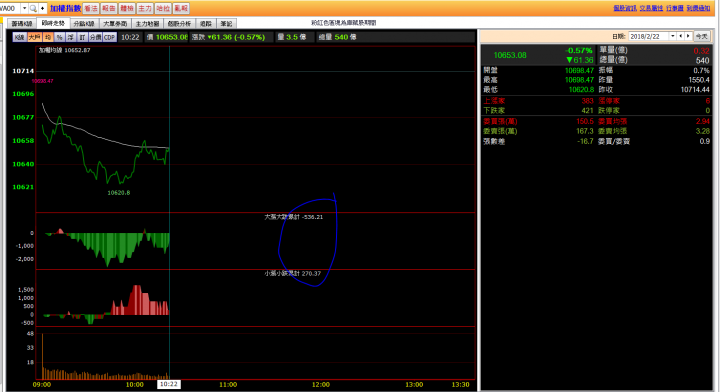Click the 10620.8 low label on chart
This screenshot has height=392, width=720.
pyautogui.click(x=119, y=193)
